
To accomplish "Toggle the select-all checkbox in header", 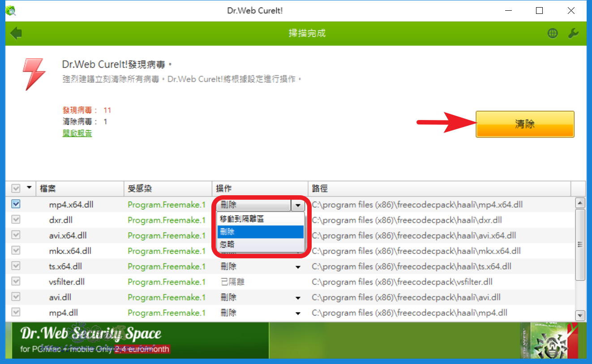I will (15, 188).
